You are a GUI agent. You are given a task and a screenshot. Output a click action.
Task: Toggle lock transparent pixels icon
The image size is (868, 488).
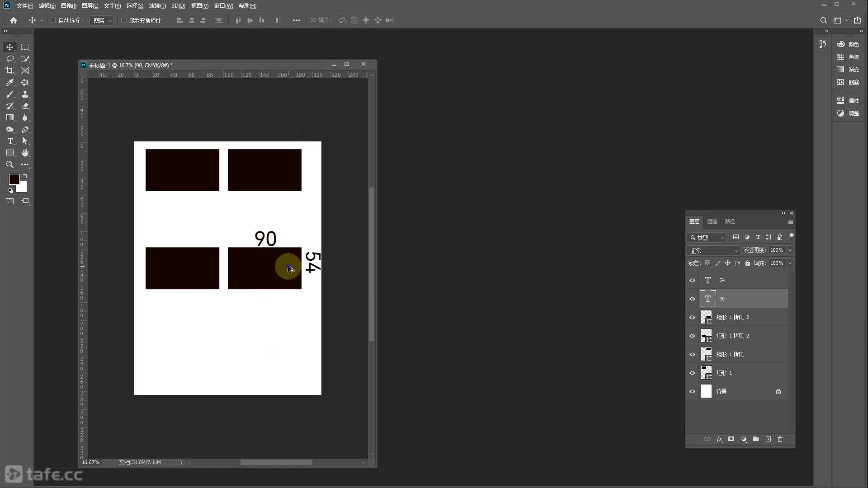(708, 263)
